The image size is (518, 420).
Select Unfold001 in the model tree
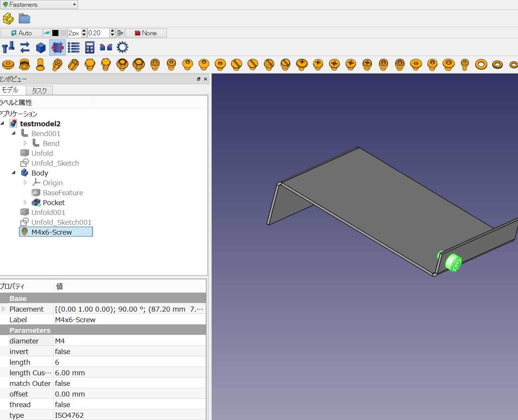(48, 212)
